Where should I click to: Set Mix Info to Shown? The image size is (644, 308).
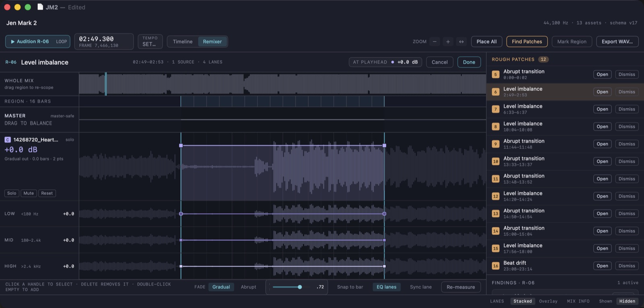pos(605,301)
